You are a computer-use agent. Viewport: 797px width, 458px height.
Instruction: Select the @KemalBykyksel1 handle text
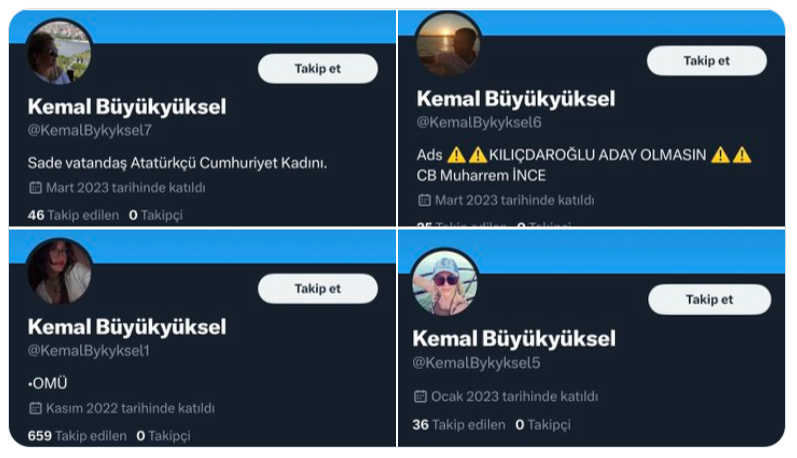(88, 350)
